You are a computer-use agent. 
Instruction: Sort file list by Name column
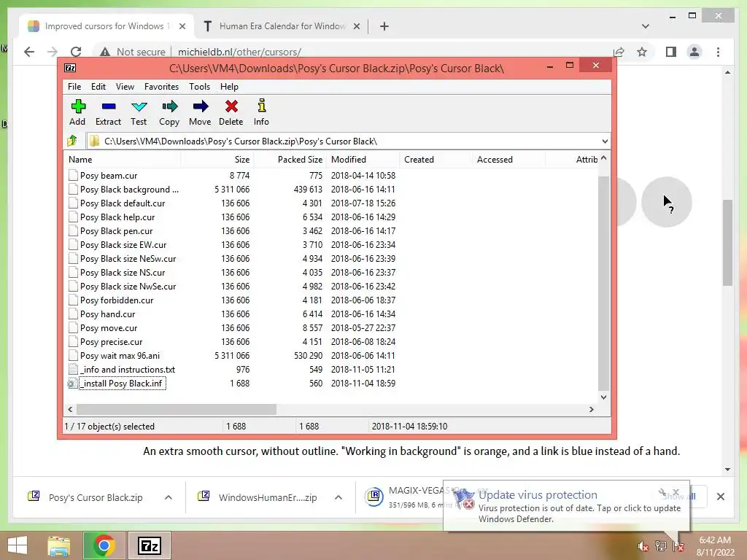pyautogui.click(x=122, y=160)
